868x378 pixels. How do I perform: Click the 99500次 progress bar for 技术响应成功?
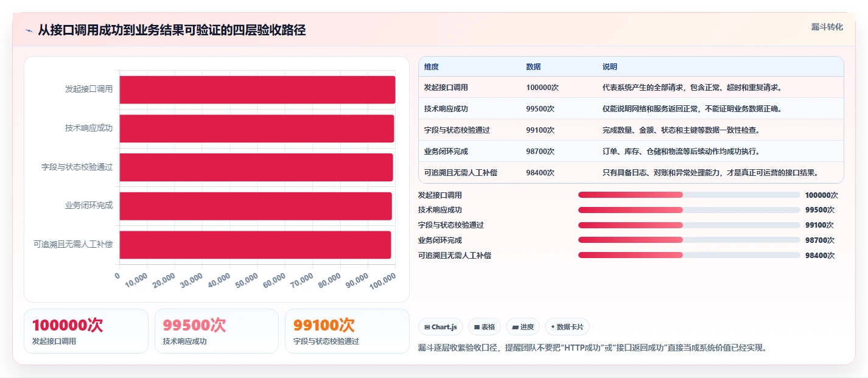pyautogui.click(x=689, y=210)
